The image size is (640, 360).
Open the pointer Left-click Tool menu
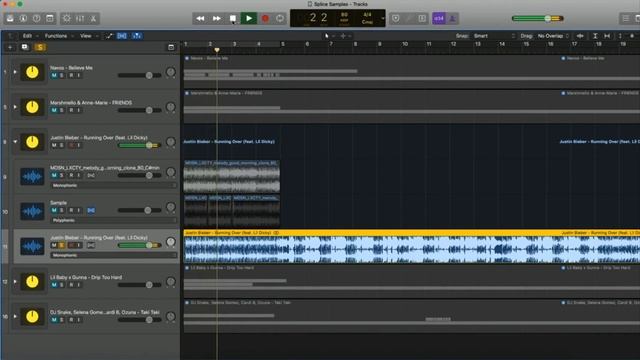pyautogui.click(x=328, y=36)
